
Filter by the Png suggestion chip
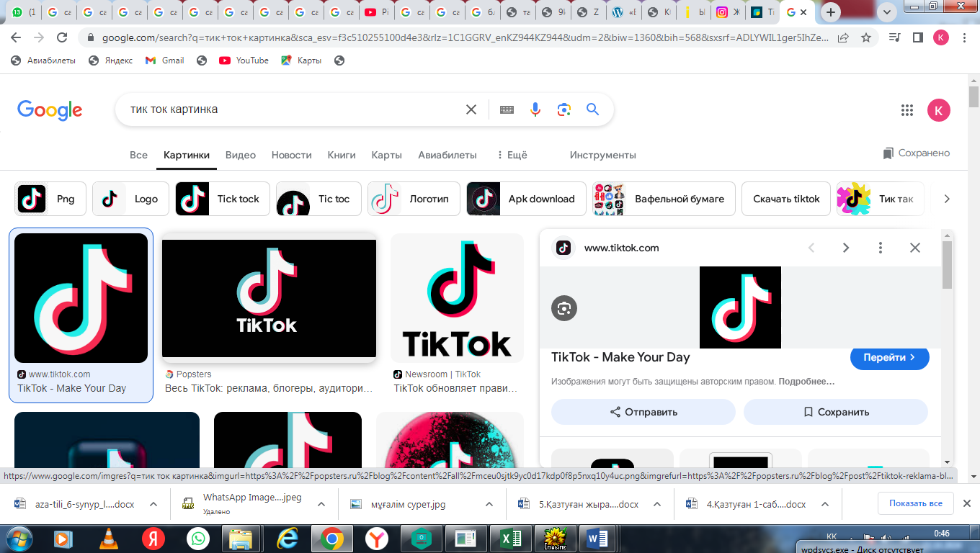pos(50,199)
